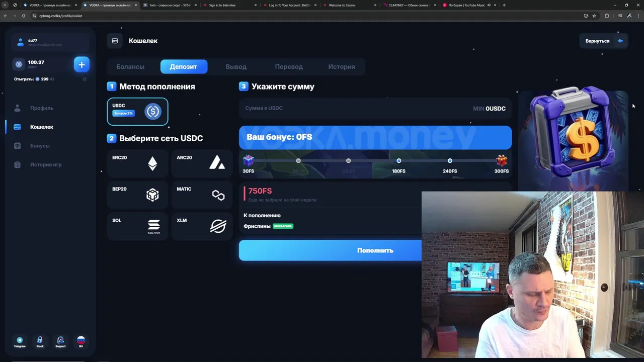Click the Вернуться back button
This screenshot has height=362, width=644.
[x=604, y=41]
